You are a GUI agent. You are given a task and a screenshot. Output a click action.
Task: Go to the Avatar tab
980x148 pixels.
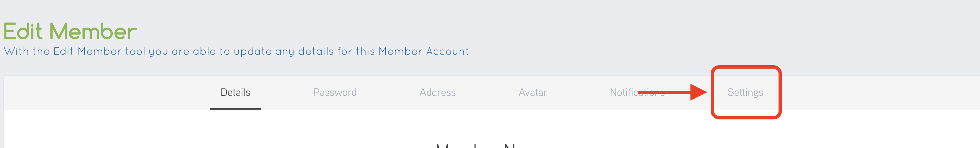(532, 92)
